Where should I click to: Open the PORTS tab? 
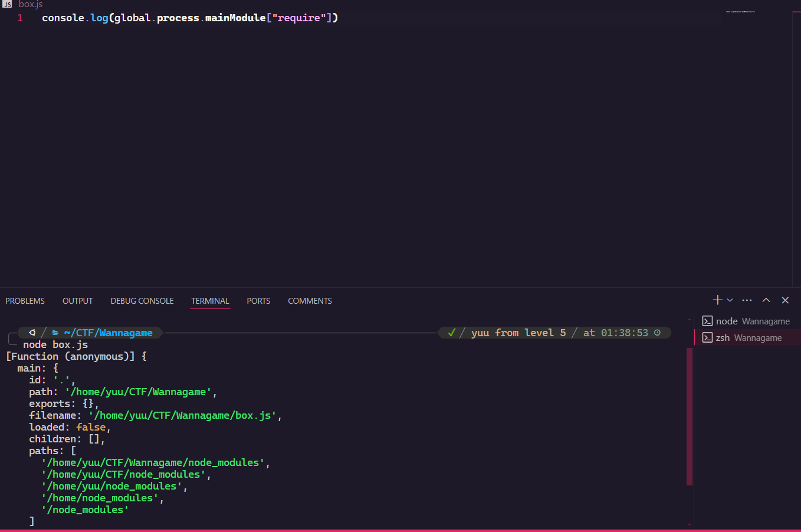click(258, 301)
